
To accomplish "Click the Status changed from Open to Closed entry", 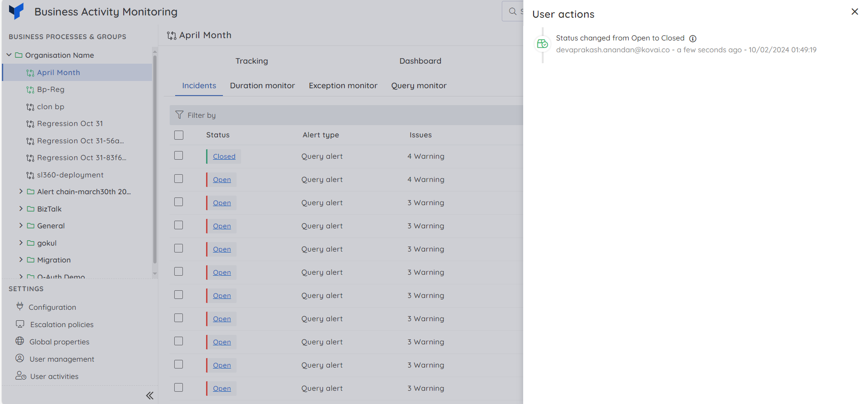I will [x=620, y=38].
